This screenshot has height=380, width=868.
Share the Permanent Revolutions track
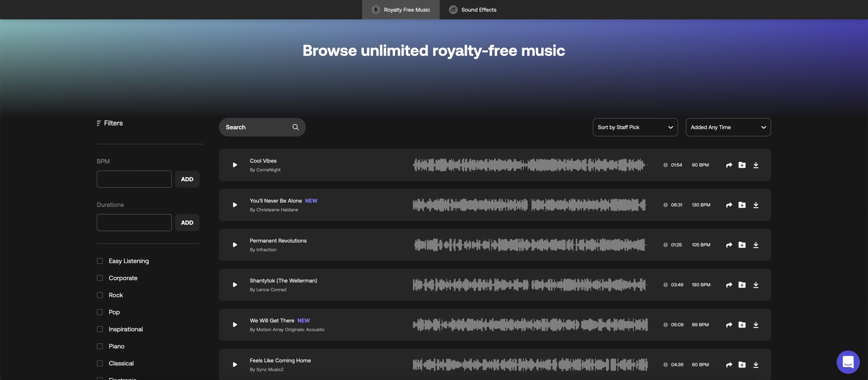[729, 245]
